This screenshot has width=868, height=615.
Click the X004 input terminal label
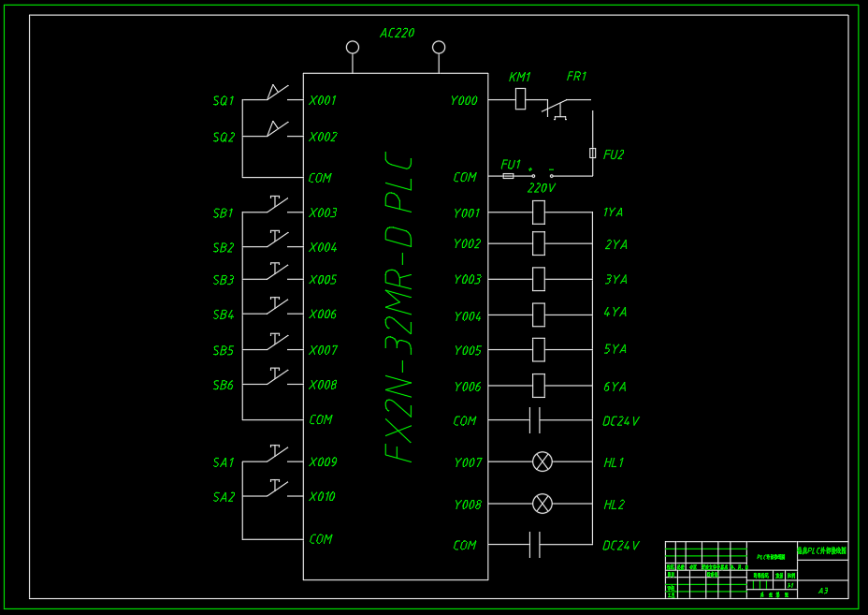[x=323, y=247]
